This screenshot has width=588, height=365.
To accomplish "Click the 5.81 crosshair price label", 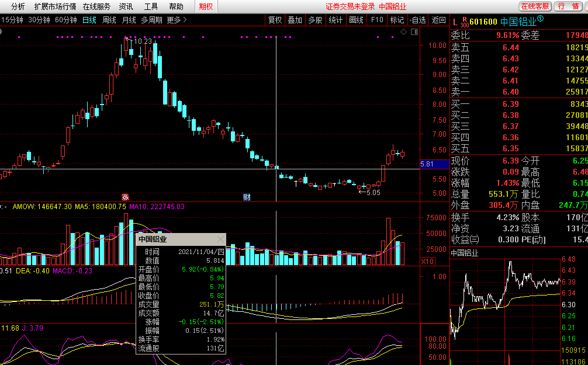I will coord(434,164).
